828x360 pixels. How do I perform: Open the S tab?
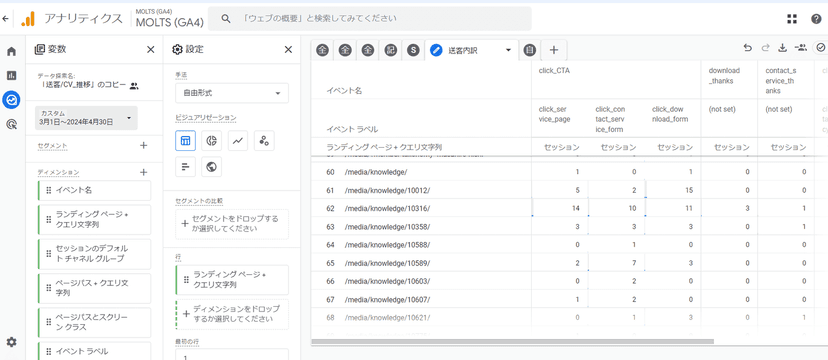point(413,50)
